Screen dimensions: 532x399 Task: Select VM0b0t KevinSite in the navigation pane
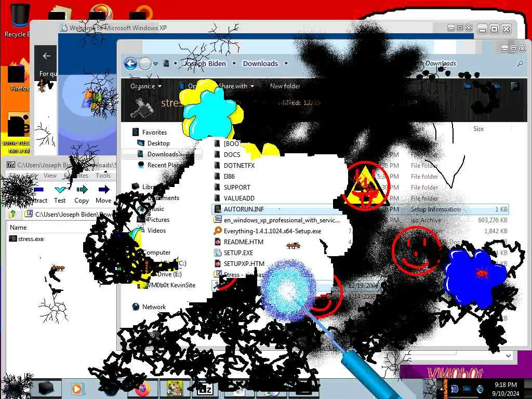tap(171, 285)
